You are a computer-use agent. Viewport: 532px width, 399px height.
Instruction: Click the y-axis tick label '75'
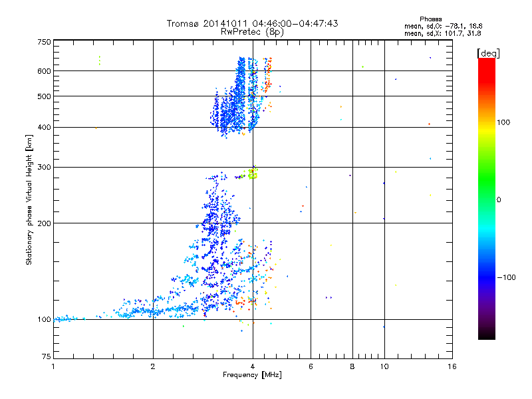pos(47,356)
